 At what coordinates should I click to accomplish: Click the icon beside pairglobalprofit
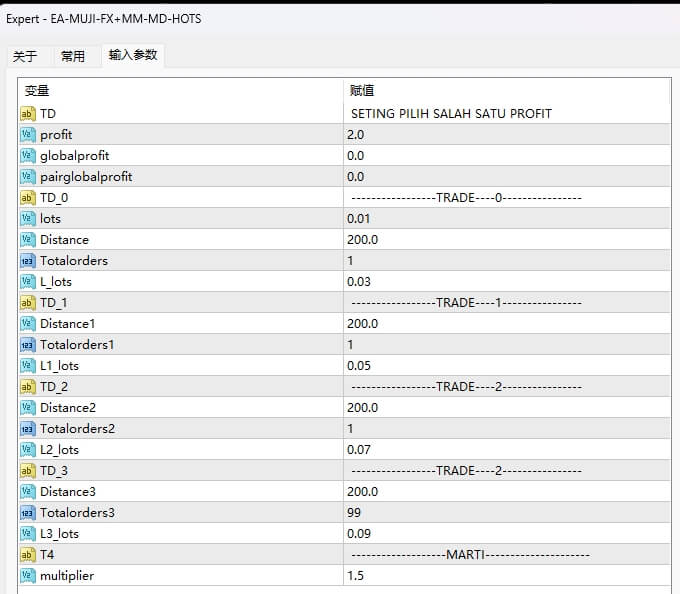tap(27, 176)
